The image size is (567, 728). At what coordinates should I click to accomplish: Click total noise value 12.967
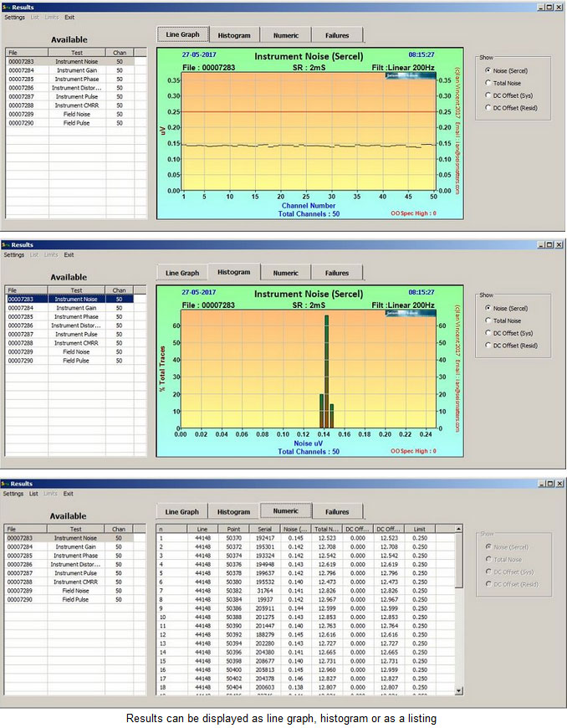pyautogui.click(x=327, y=599)
